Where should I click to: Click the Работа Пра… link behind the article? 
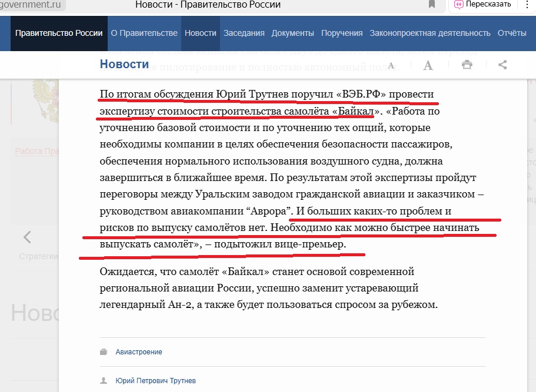point(37,151)
